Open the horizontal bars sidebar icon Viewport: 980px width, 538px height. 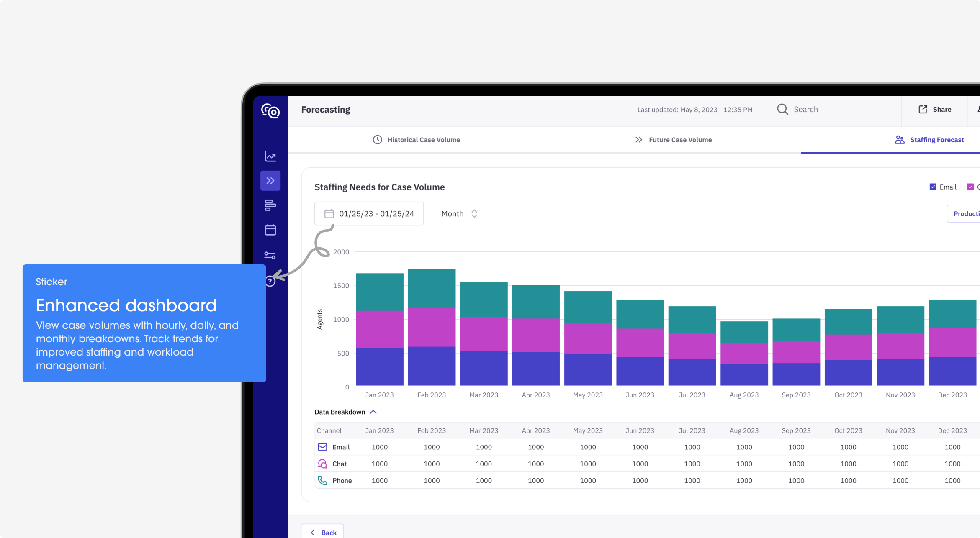pos(270,205)
